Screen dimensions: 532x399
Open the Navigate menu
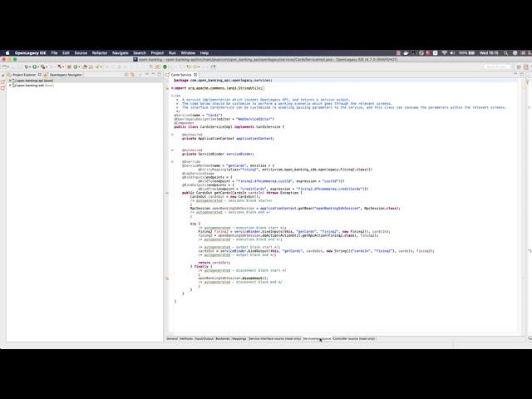point(120,53)
